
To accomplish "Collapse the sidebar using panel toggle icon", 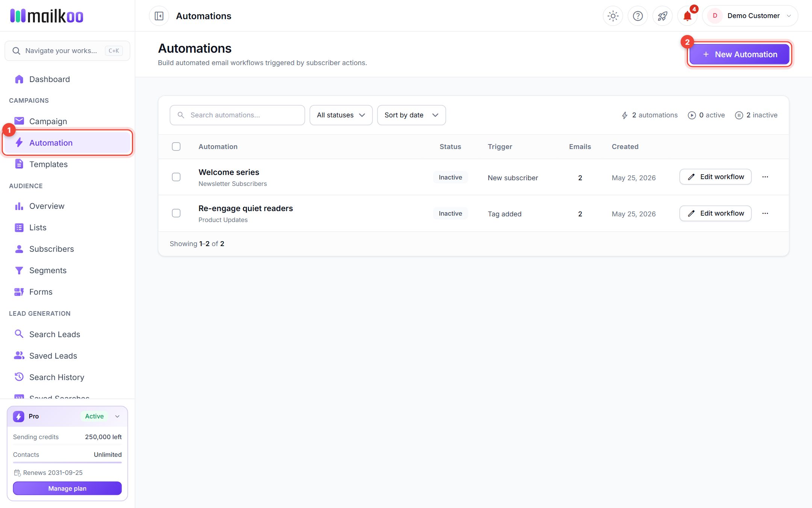I will pos(159,16).
